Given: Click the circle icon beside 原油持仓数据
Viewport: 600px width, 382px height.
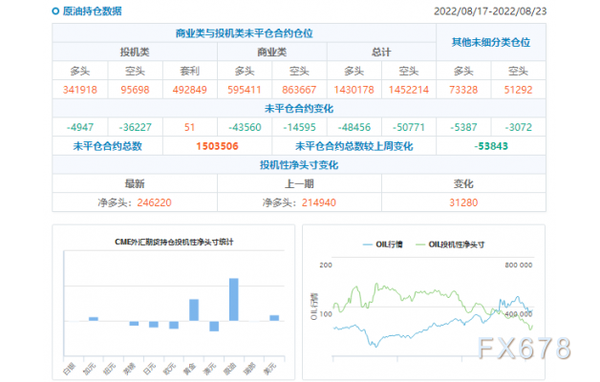Looking at the screenshot, I should (55, 11).
